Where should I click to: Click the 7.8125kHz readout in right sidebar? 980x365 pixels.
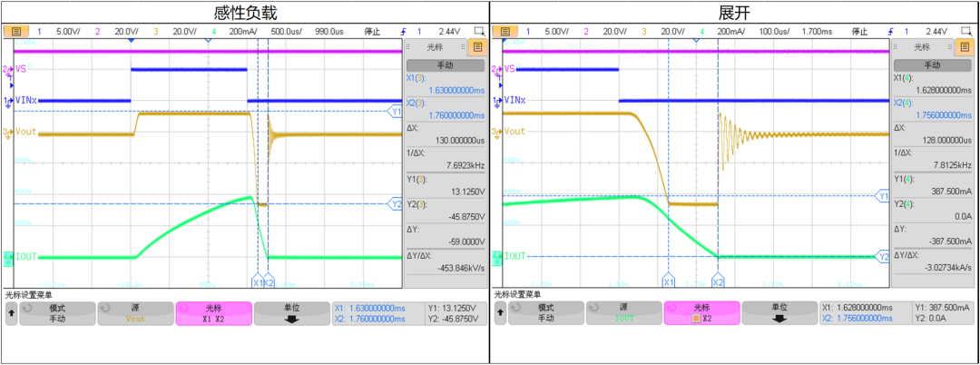click(955, 165)
